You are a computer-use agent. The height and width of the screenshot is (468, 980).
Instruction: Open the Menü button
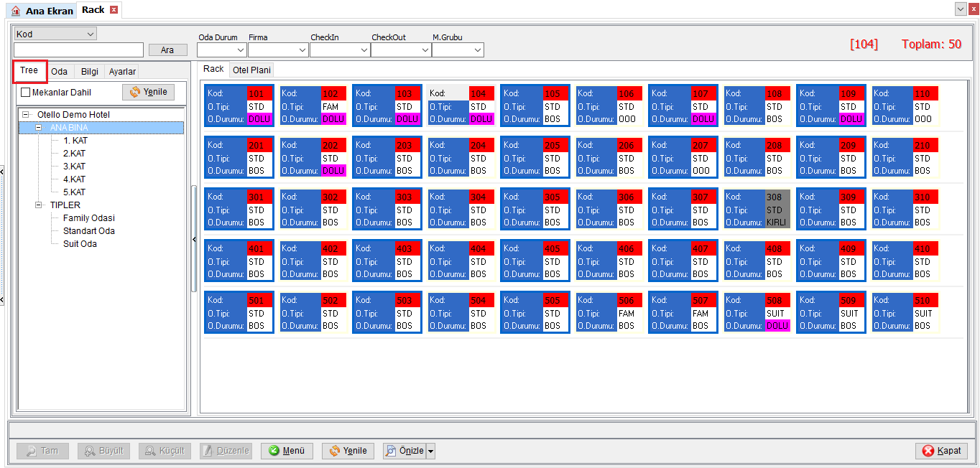click(x=287, y=451)
